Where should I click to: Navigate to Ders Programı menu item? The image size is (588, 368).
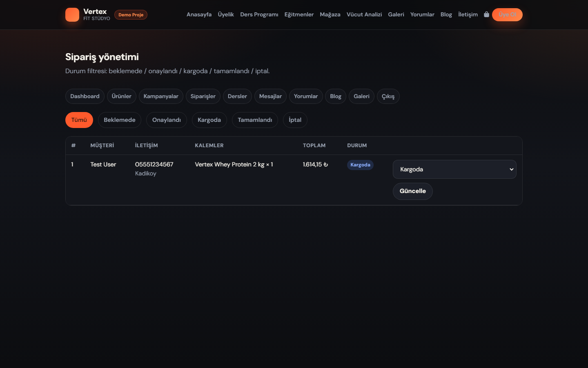pyautogui.click(x=259, y=14)
